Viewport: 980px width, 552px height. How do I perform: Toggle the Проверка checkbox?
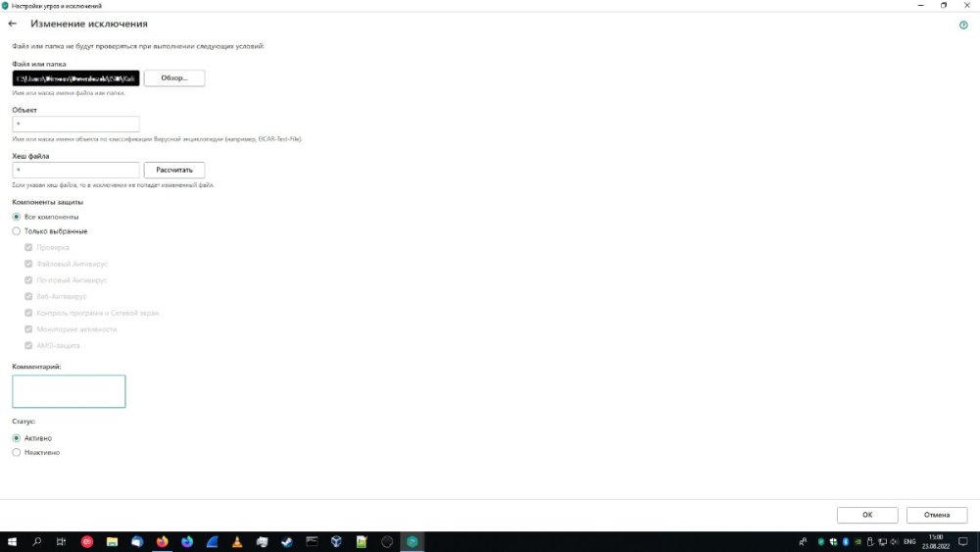pyautogui.click(x=28, y=247)
